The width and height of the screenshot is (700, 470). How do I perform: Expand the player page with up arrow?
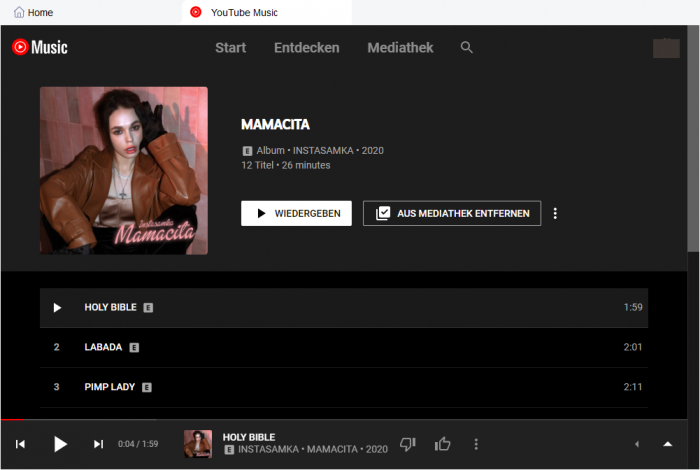click(x=667, y=444)
